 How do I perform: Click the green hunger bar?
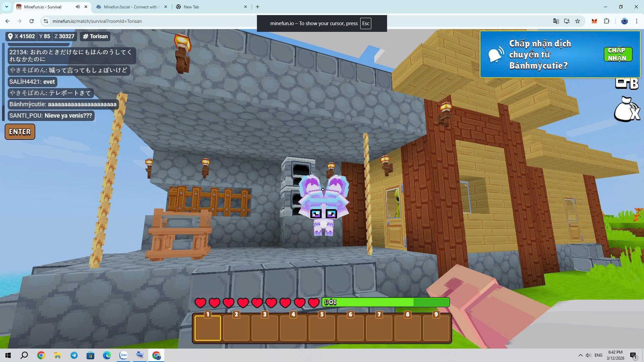[x=385, y=302]
